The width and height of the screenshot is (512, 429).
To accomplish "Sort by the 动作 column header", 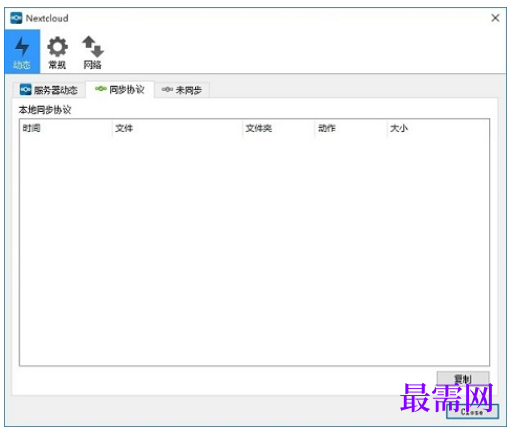I will 351,128.
